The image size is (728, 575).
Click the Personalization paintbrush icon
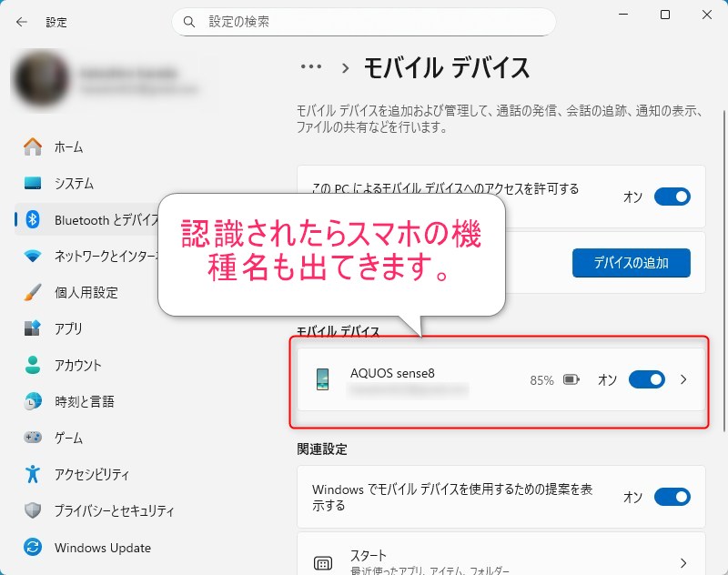[x=34, y=292]
